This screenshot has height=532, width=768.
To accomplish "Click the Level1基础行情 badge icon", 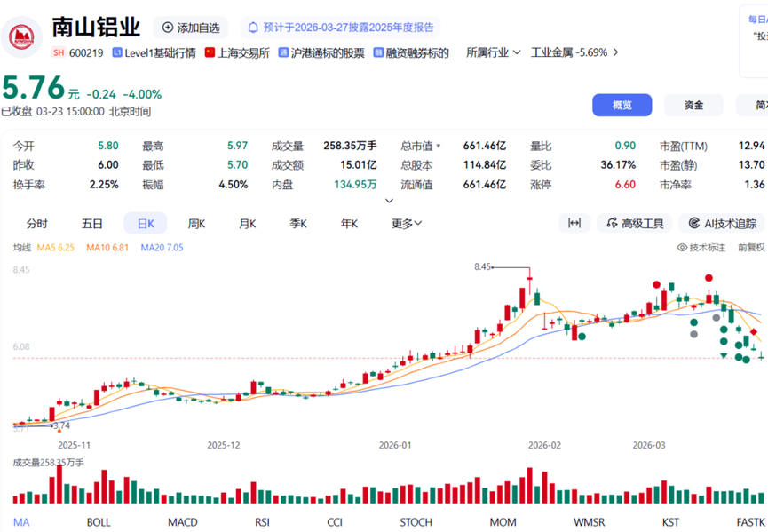I will (x=117, y=52).
